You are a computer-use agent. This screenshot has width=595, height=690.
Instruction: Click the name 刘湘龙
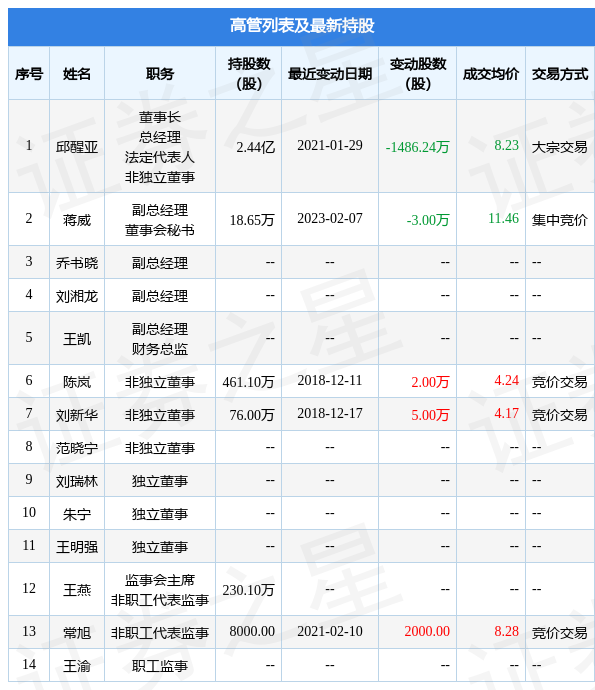pyautogui.click(x=77, y=296)
